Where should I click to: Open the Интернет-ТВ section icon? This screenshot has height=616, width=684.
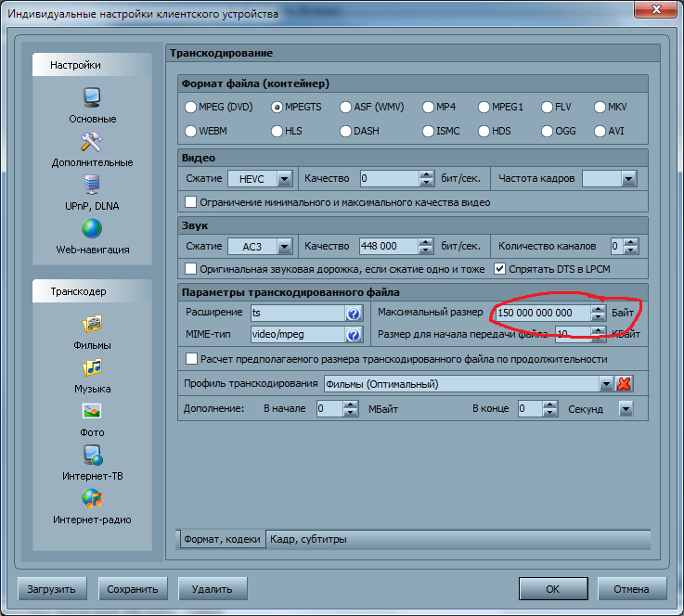[92, 456]
